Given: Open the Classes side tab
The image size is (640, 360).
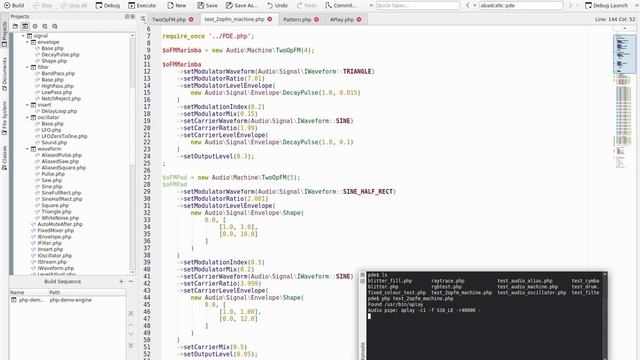Looking at the screenshot, I should (4, 158).
